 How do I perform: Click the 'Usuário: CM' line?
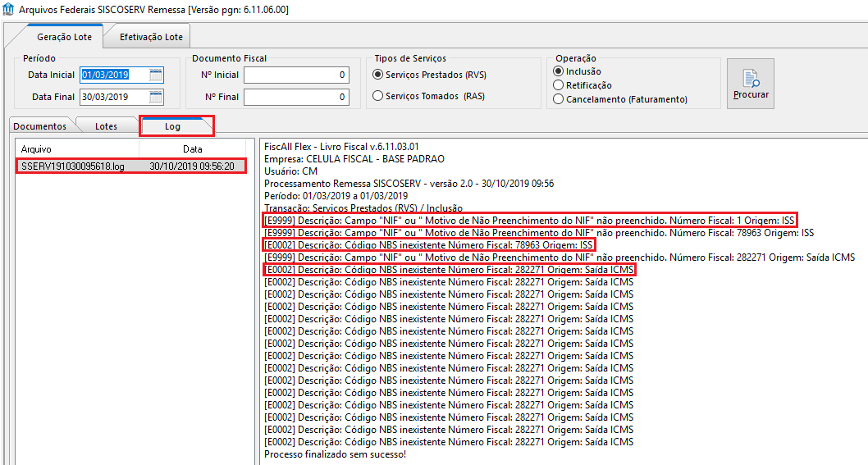290,171
